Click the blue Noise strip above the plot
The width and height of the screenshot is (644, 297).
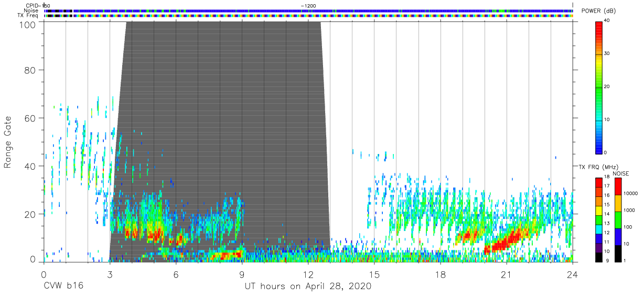(308, 10)
